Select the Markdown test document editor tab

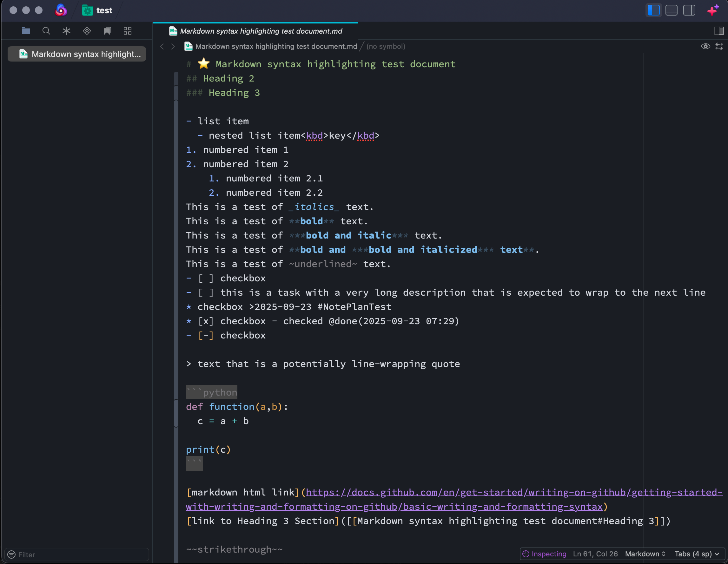point(256,31)
